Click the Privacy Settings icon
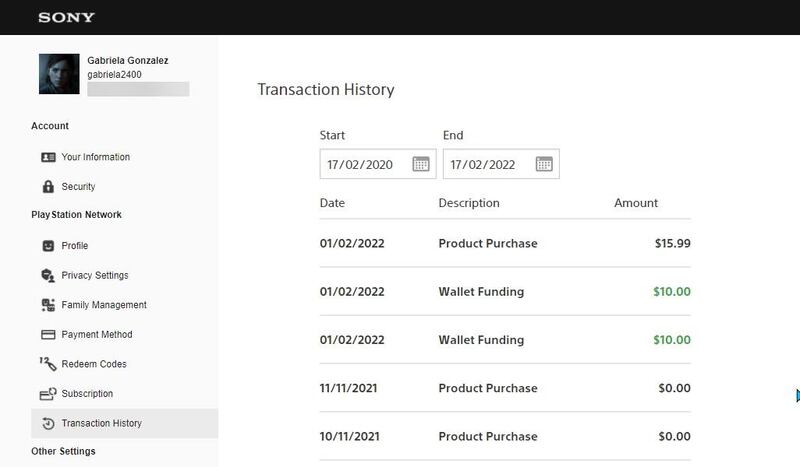 point(48,276)
